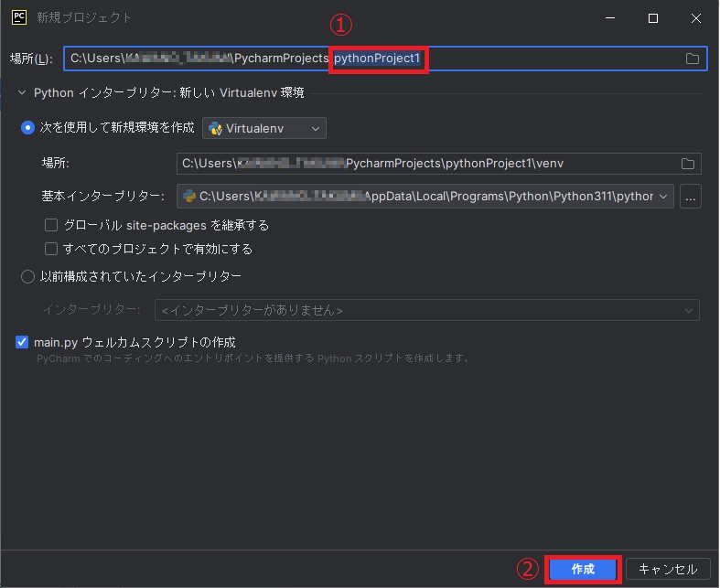Click Python icon in base interpreter field

coord(189,196)
